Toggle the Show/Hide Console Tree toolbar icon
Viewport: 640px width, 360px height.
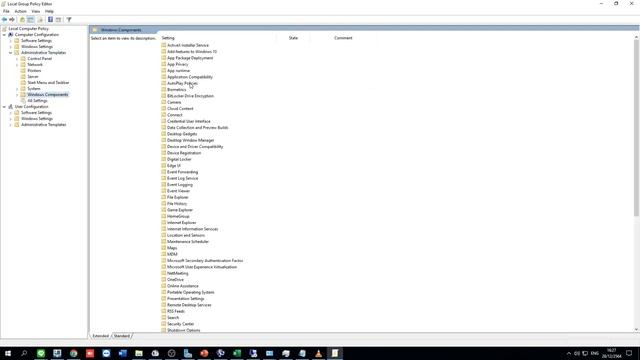pos(31,20)
